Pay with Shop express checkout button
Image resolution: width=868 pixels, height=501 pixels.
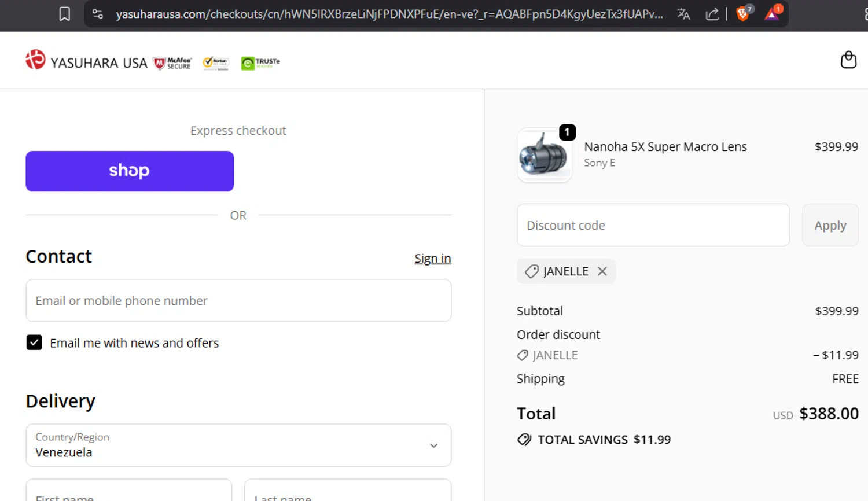(x=130, y=171)
